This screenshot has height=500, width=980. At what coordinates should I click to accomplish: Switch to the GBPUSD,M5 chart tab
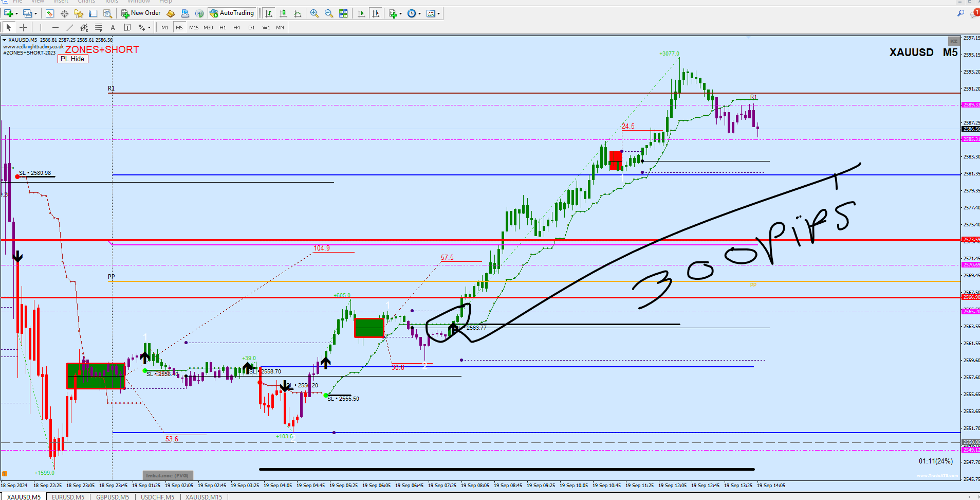113,497
